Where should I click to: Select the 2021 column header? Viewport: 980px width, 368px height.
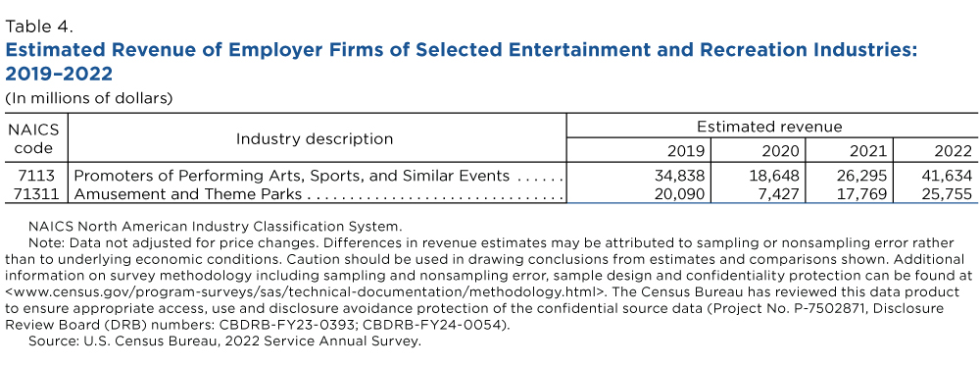[x=868, y=151]
